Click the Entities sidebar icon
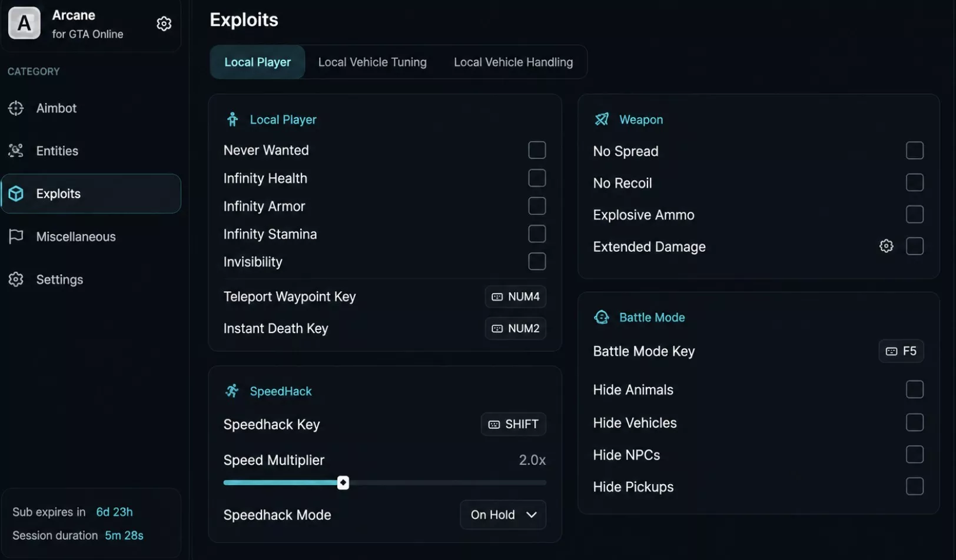Viewport: 956px width, 560px height. point(16,151)
